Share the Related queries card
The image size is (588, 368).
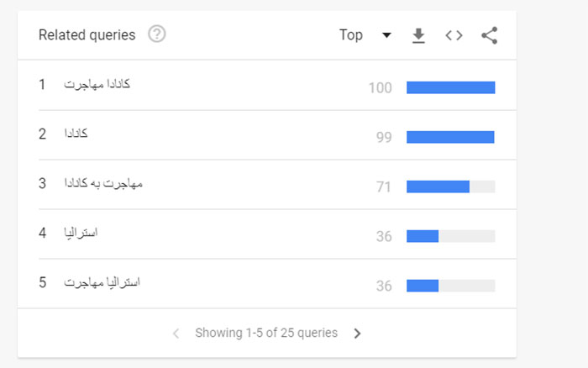(x=490, y=35)
